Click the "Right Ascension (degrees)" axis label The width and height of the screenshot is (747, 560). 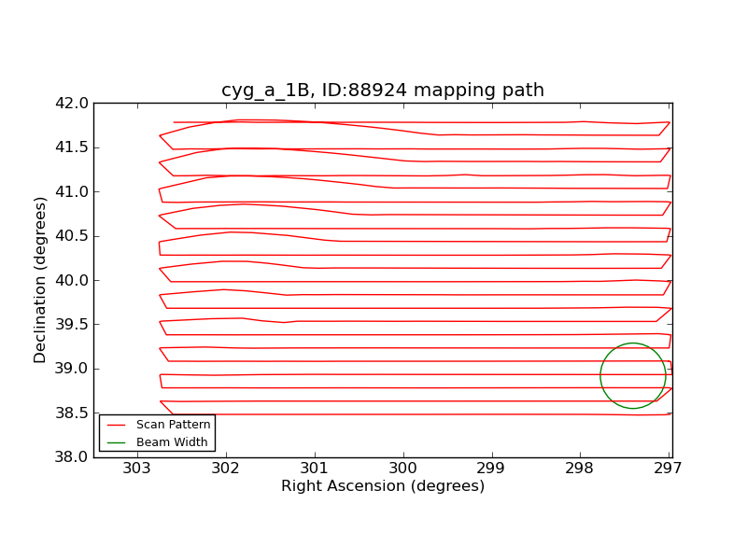click(x=383, y=486)
